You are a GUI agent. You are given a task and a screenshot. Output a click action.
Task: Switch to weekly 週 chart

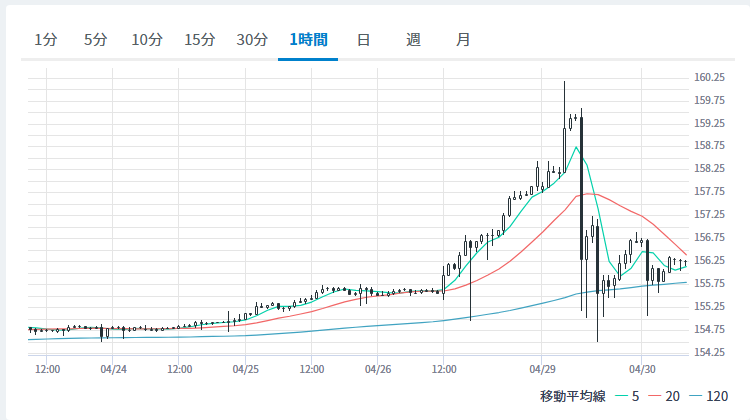point(413,40)
